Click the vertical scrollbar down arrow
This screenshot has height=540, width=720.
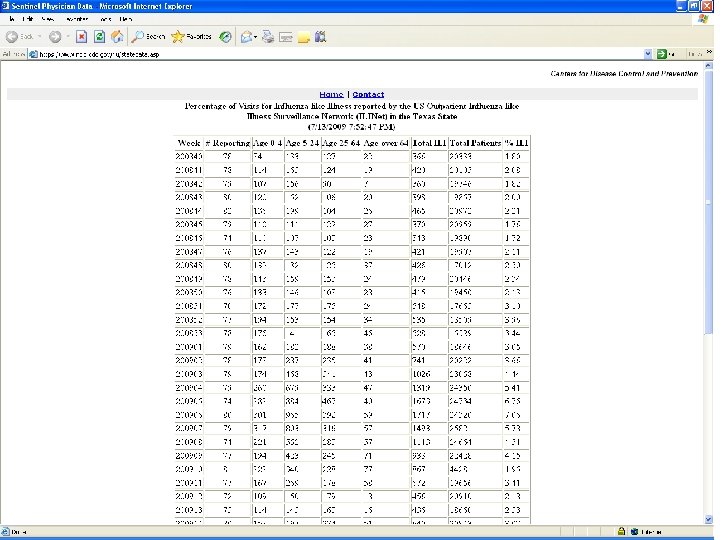708,519
